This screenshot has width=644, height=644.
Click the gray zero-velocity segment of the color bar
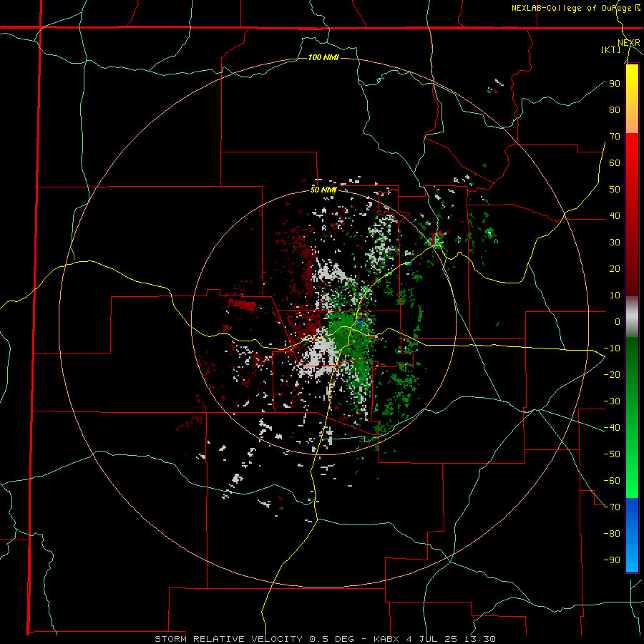coord(632,317)
